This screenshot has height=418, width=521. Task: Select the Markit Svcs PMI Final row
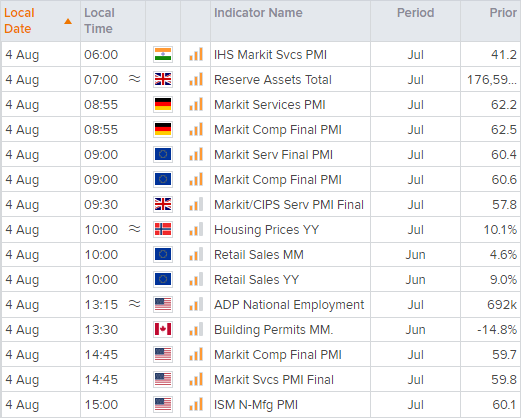coord(260,379)
